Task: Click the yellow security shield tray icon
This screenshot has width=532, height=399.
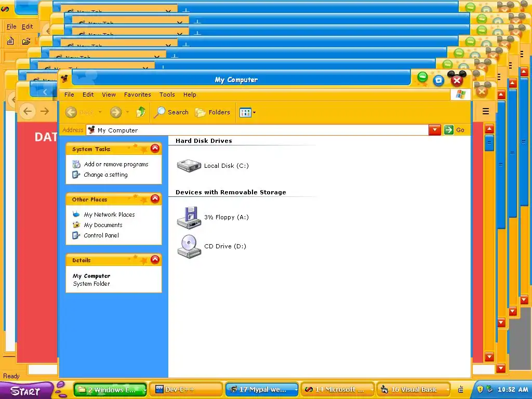Action: 480,389
